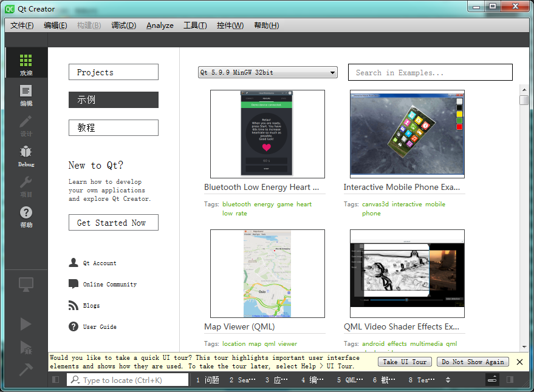Open output pane 3 应…
Image resolution: width=534 pixels, height=392 pixels.
point(276,380)
